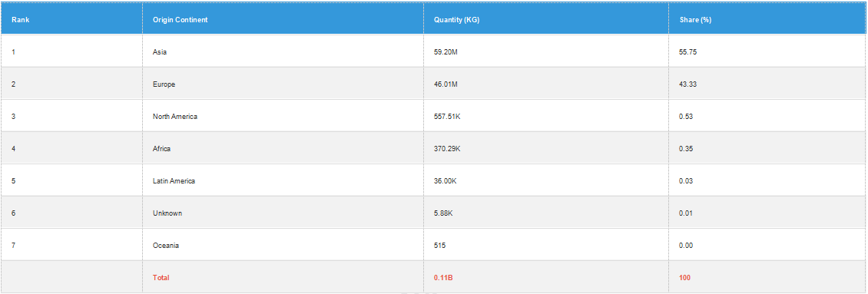Select the Oceania cell
Screen dimensions: 868x294
[x=283, y=245]
